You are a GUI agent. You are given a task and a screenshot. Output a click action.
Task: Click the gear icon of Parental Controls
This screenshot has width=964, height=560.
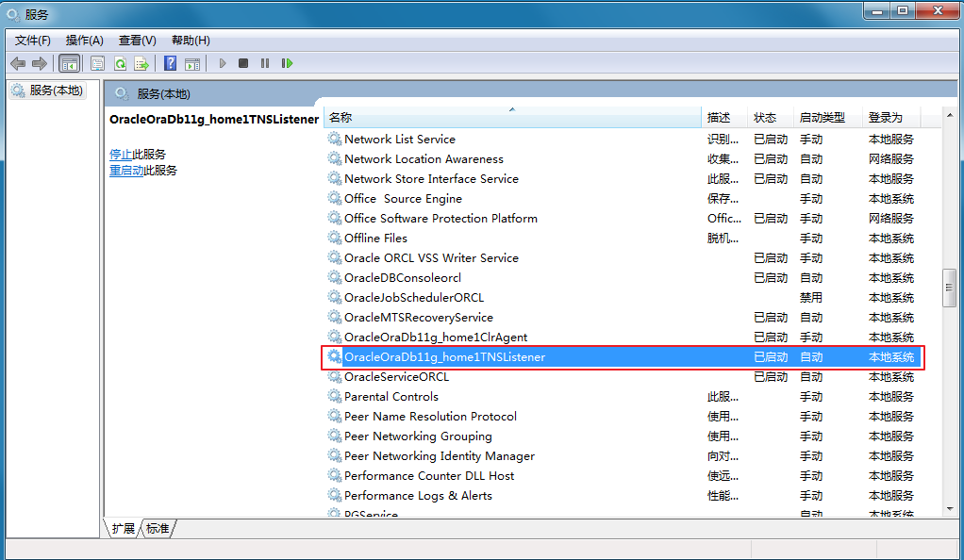pyautogui.click(x=335, y=397)
